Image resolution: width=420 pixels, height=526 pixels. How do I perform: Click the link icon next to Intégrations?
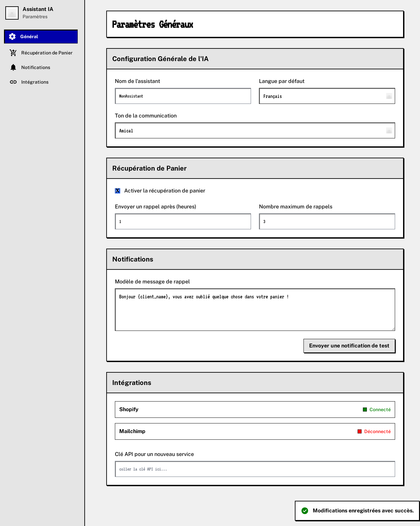pos(13,82)
